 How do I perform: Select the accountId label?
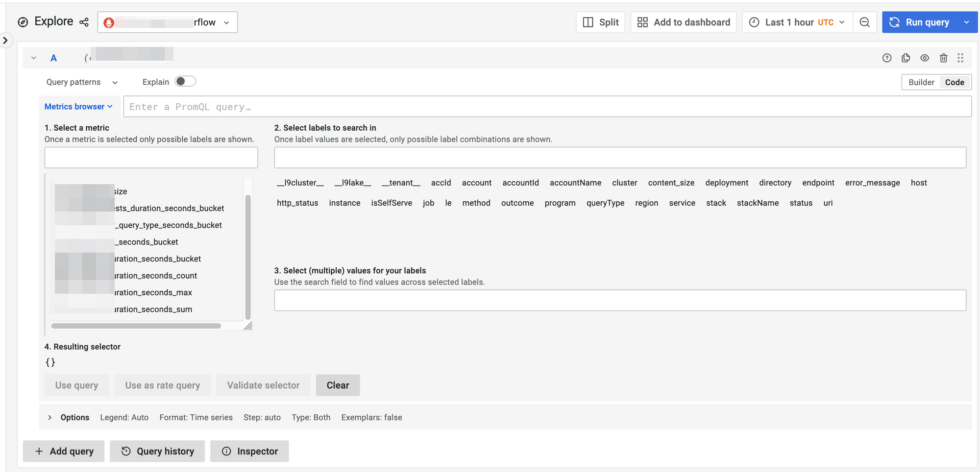click(520, 183)
